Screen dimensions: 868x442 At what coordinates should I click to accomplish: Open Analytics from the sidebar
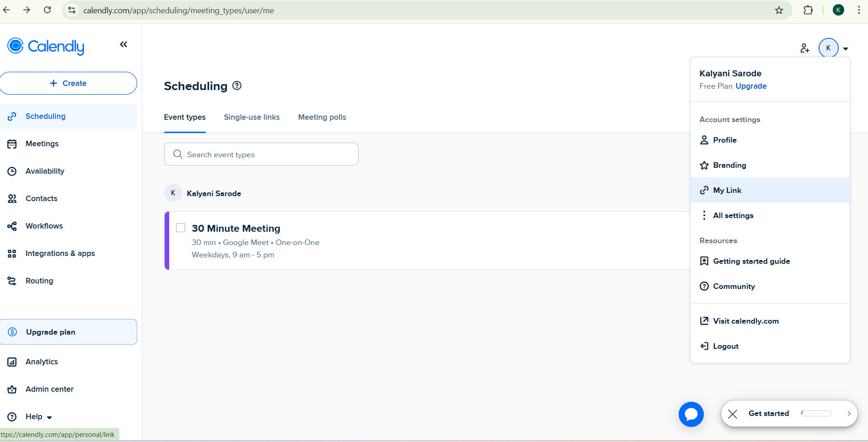(x=42, y=362)
